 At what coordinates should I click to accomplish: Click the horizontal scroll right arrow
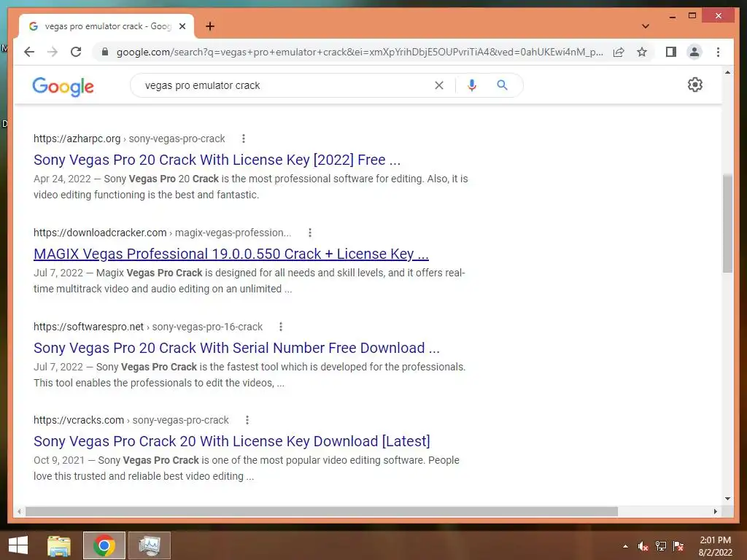716,511
